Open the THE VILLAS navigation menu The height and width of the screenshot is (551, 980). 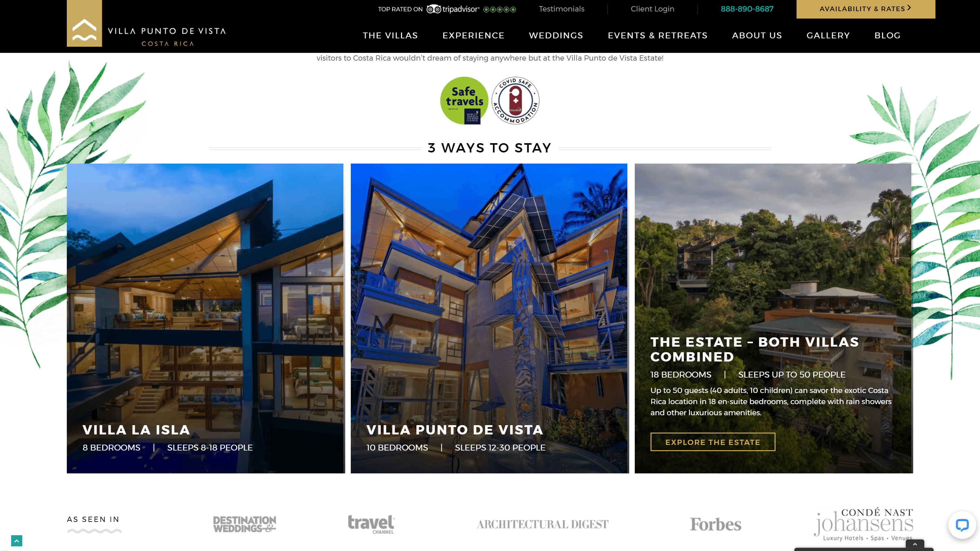click(390, 35)
